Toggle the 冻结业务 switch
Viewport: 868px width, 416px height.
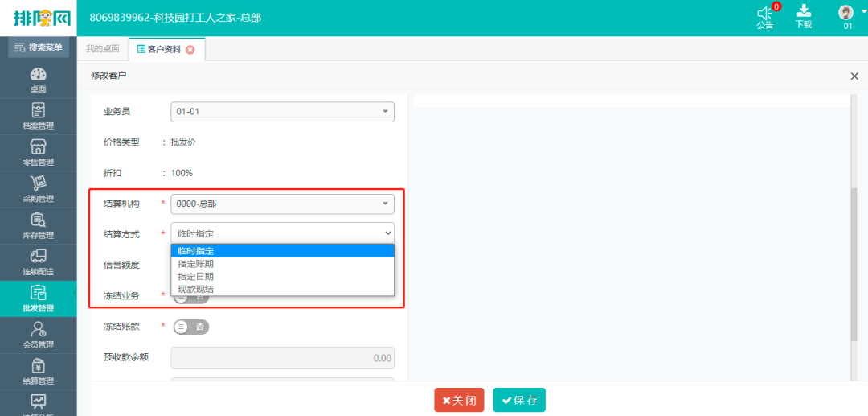pos(191,296)
